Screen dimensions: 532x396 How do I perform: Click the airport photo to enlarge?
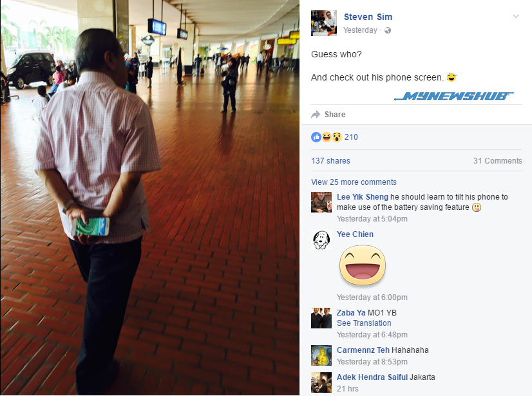[x=149, y=198]
